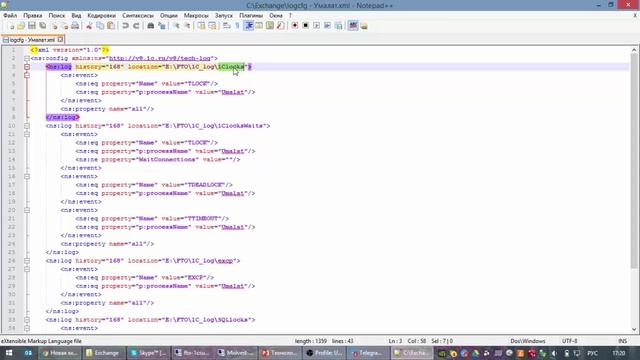This screenshot has height=360, width=640.
Task: Open the Макросы menu
Action: point(196,16)
